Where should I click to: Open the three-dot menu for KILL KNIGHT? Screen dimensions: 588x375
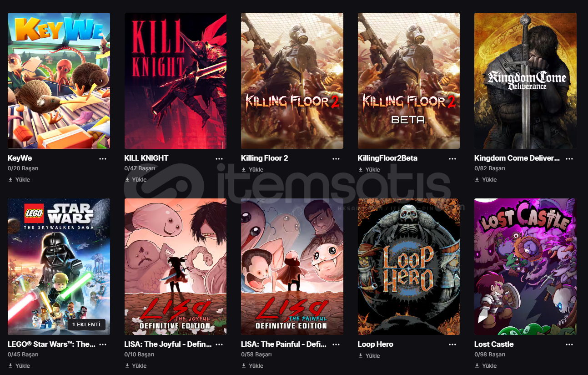click(219, 158)
